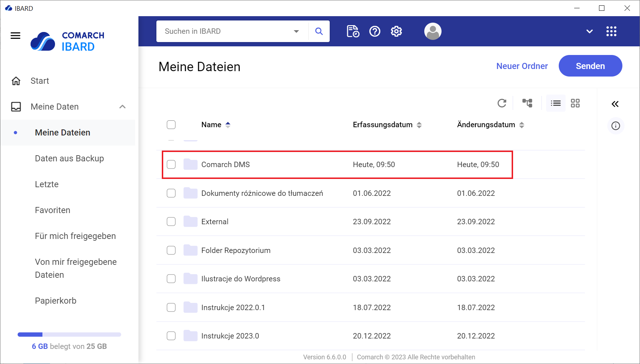Click the External folder icon
640x364 pixels.
(191, 221)
